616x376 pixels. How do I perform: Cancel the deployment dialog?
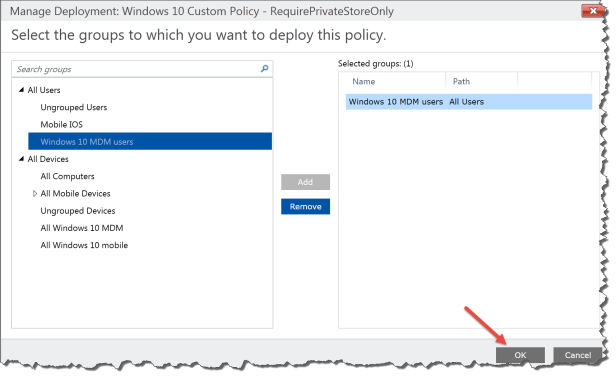click(x=578, y=355)
